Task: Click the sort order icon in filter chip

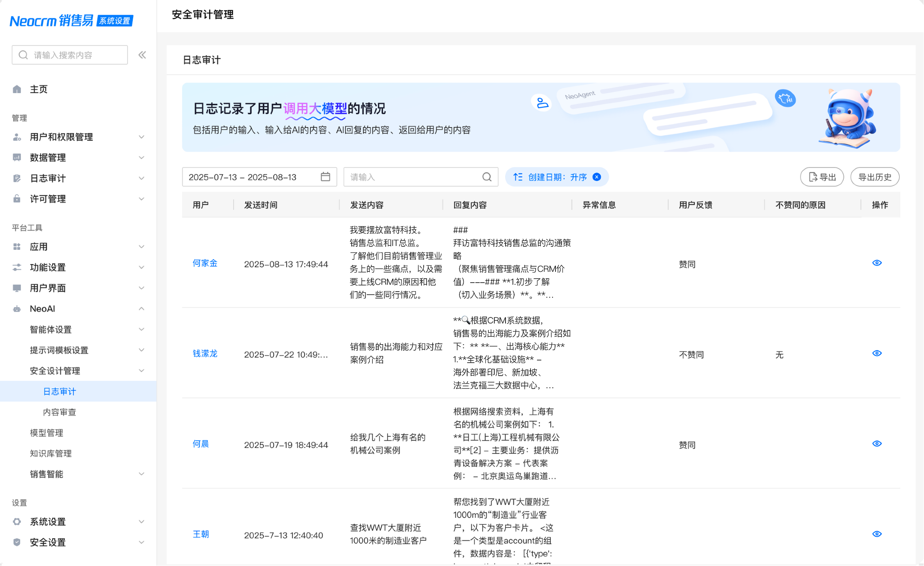Action: tap(518, 177)
